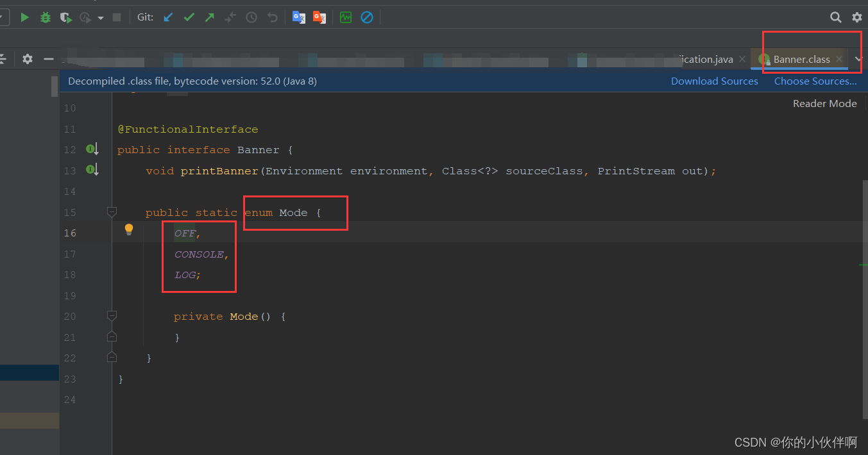Image resolution: width=868 pixels, height=455 pixels.
Task: Rollback changes with the undo arrow icon
Action: pos(273,17)
